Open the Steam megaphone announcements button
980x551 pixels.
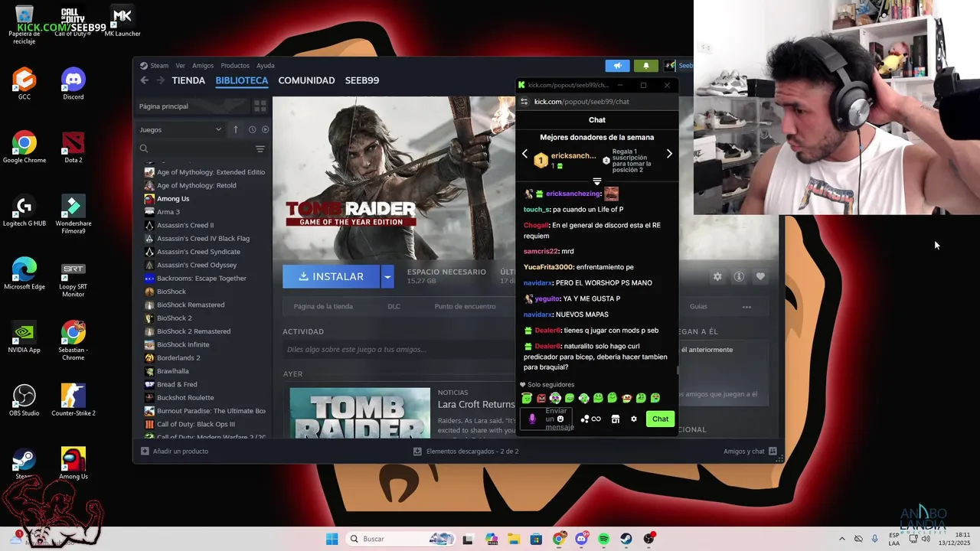pyautogui.click(x=617, y=66)
